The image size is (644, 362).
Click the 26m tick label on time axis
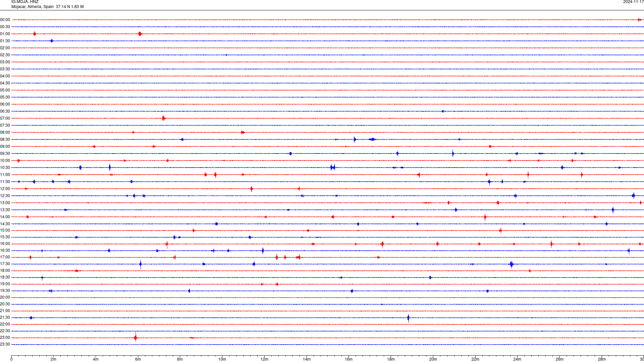tap(559, 359)
